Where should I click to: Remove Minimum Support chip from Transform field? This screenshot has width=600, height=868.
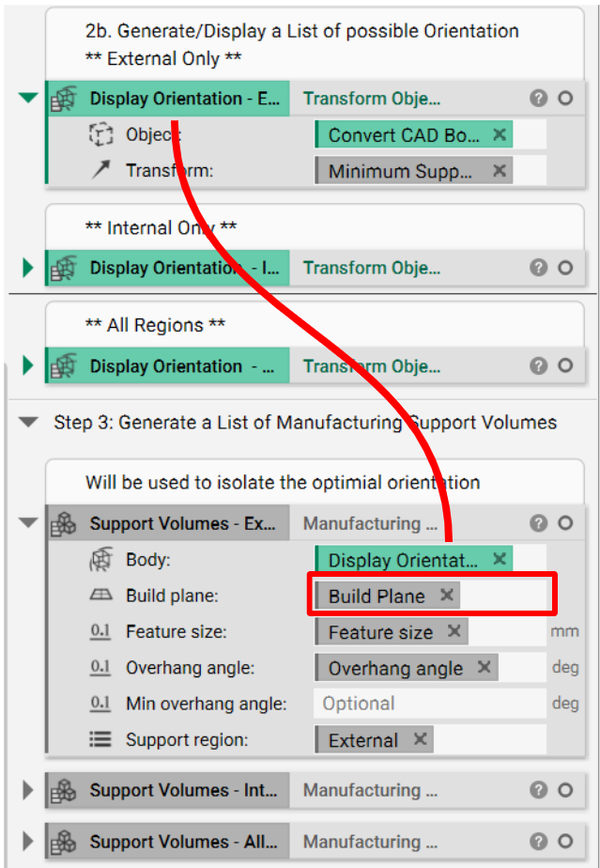(x=500, y=171)
